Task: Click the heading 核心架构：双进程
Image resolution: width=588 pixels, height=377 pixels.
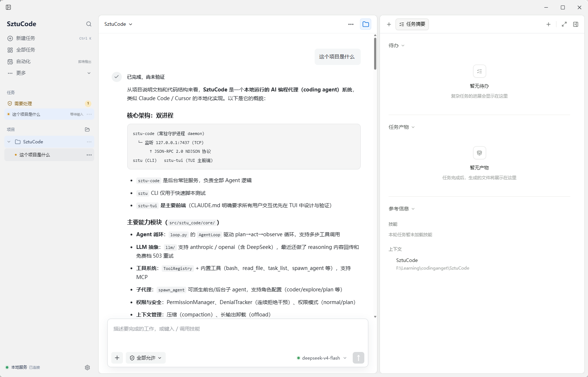Action: 150,115
